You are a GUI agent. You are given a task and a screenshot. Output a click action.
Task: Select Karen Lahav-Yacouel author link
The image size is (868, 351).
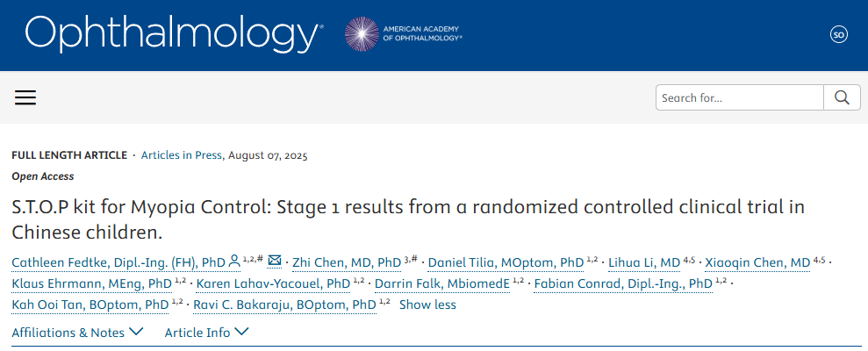[273, 283]
